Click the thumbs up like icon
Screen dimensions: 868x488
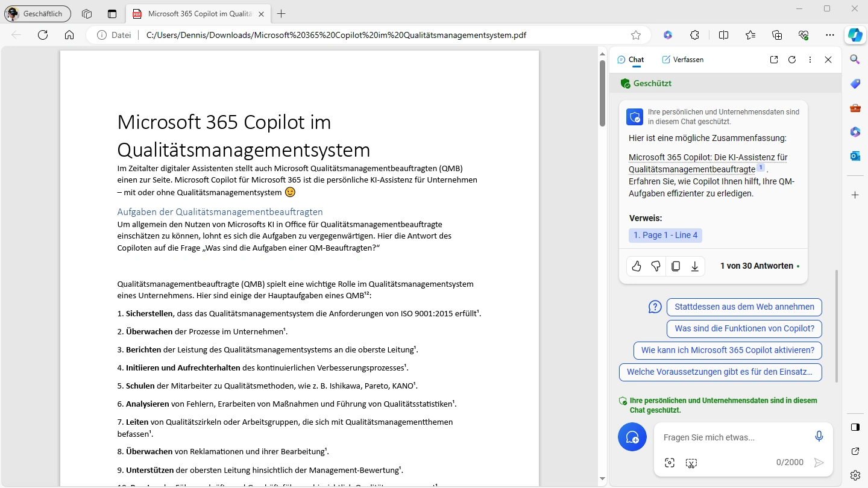637,266
